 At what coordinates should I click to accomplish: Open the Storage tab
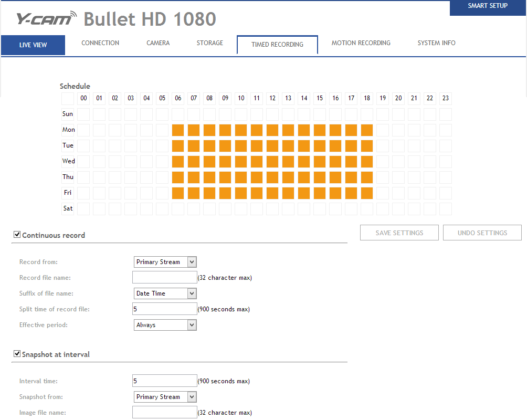pyautogui.click(x=209, y=43)
